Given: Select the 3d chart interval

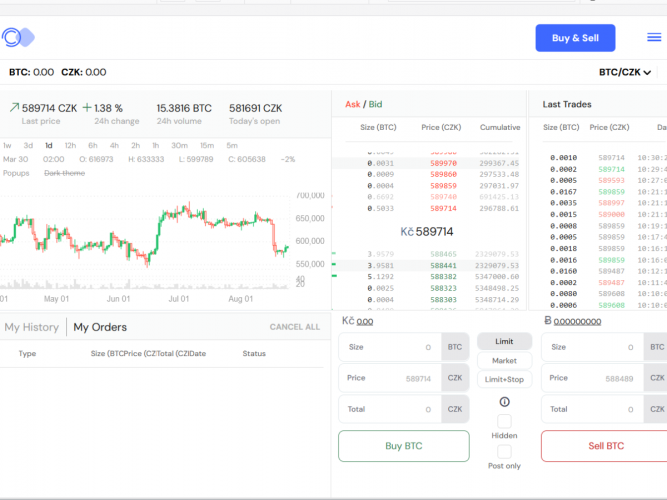Looking at the screenshot, I should tap(28, 146).
